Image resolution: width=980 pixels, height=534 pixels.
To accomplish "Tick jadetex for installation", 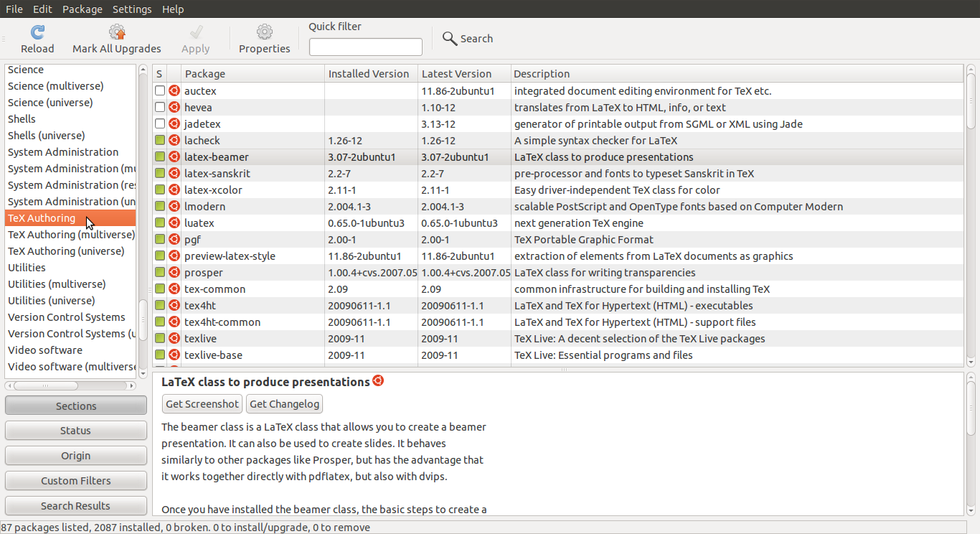I will (x=159, y=123).
